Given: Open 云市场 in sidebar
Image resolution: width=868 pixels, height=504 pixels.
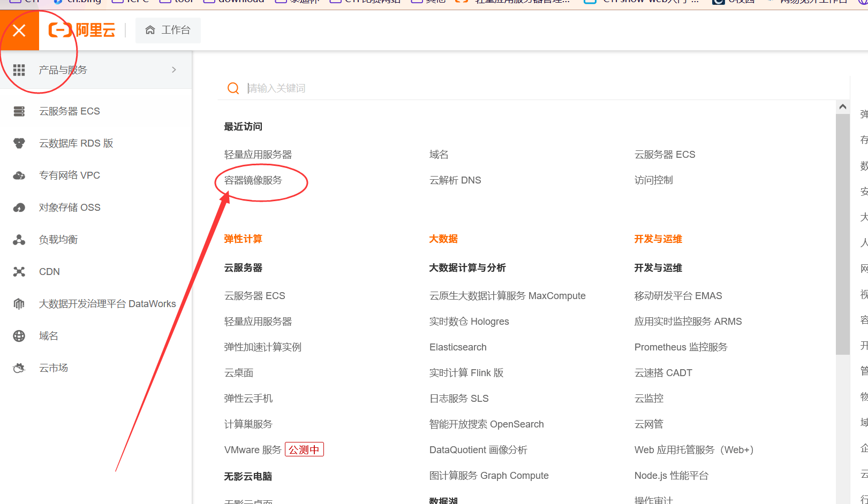Looking at the screenshot, I should click(x=54, y=368).
